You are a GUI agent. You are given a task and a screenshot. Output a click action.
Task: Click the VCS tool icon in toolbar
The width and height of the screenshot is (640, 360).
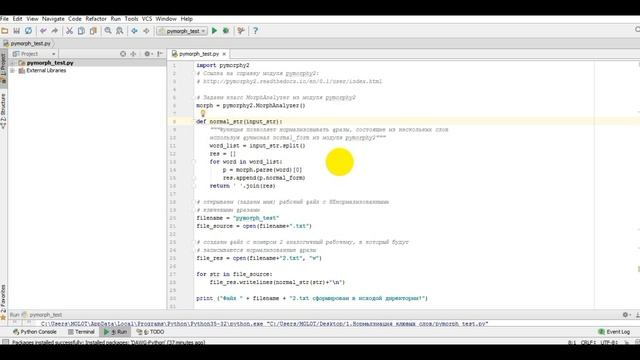[241, 31]
